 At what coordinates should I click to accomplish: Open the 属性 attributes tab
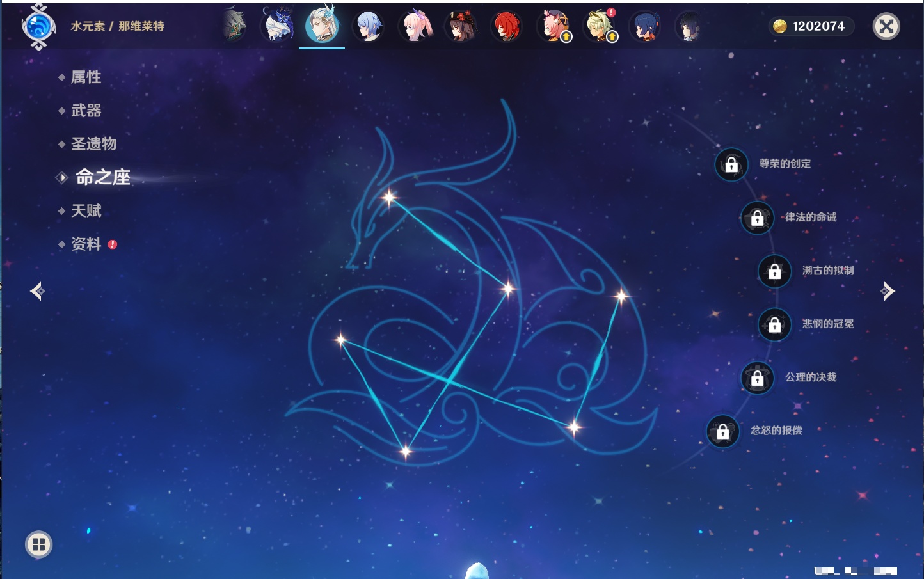click(x=86, y=77)
